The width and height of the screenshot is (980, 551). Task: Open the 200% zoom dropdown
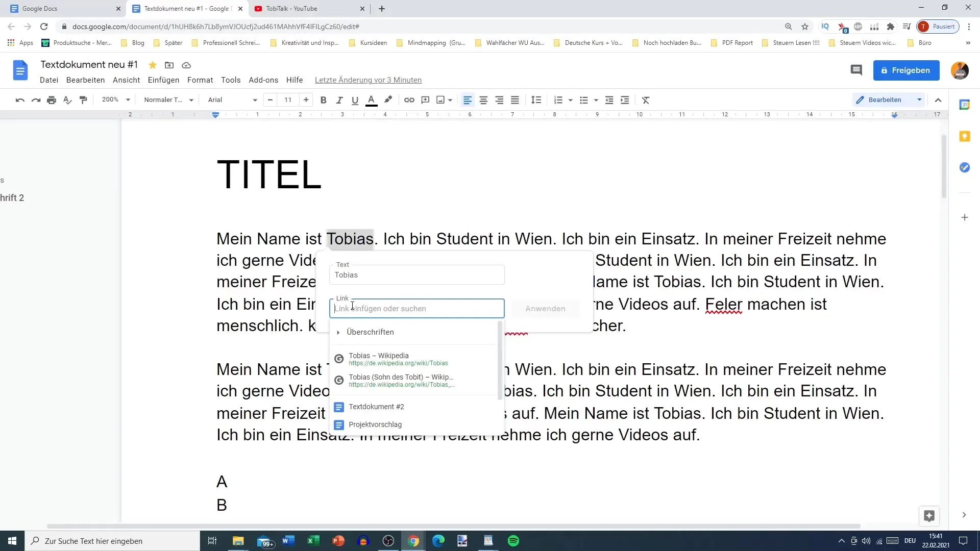tap(116, 99)
